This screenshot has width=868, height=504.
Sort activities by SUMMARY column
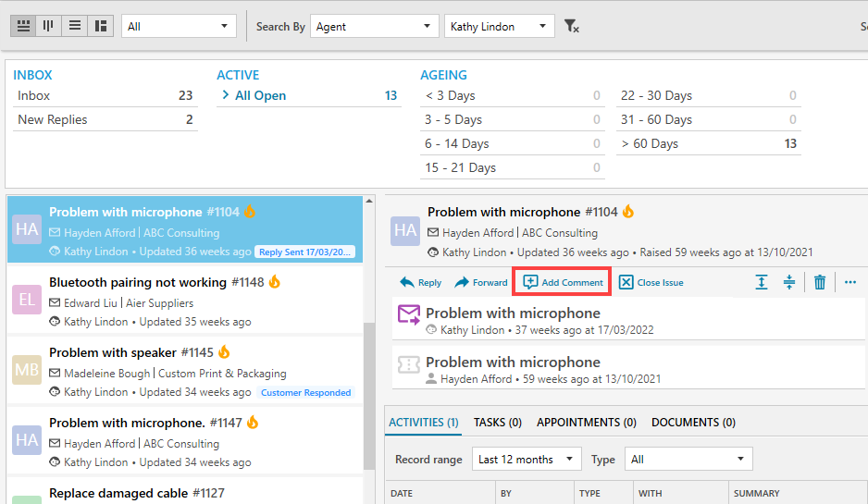(x=798, y=493)
